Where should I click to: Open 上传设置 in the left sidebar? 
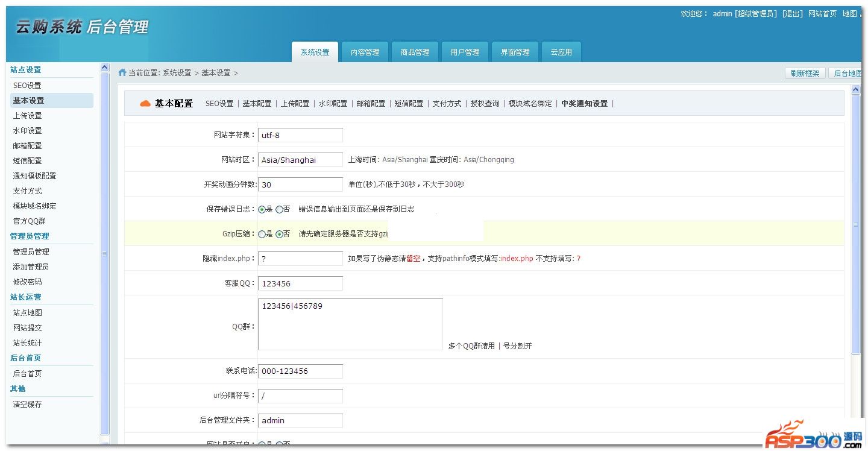click(x=28, y=116)
